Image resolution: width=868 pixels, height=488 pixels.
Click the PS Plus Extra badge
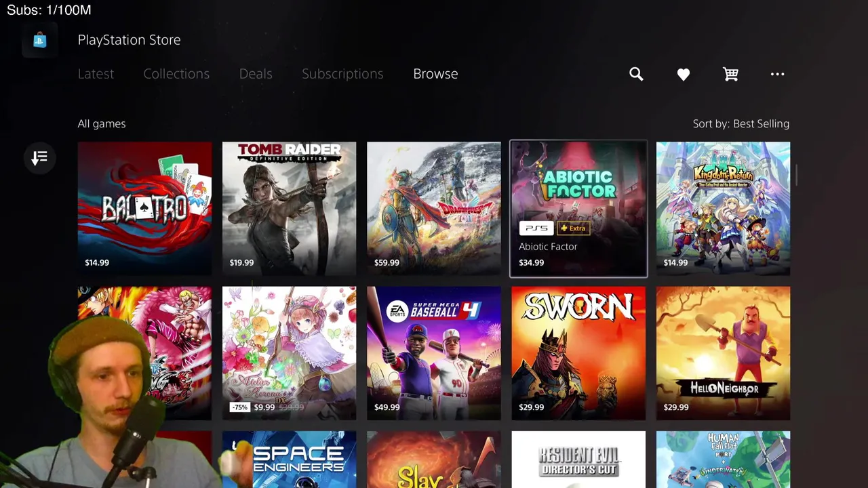574,228
